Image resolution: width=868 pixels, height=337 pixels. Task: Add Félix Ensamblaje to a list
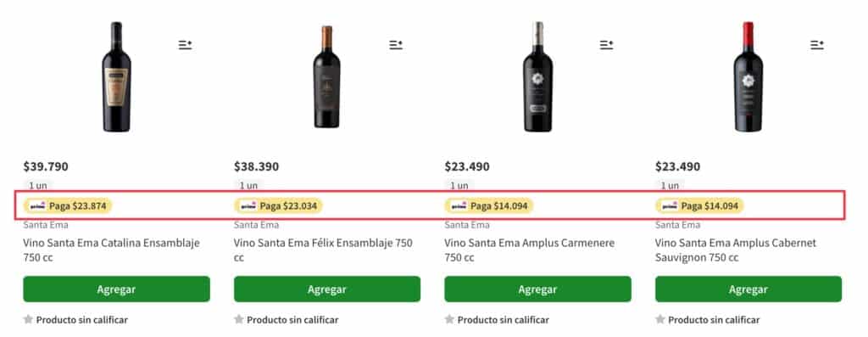396,45
